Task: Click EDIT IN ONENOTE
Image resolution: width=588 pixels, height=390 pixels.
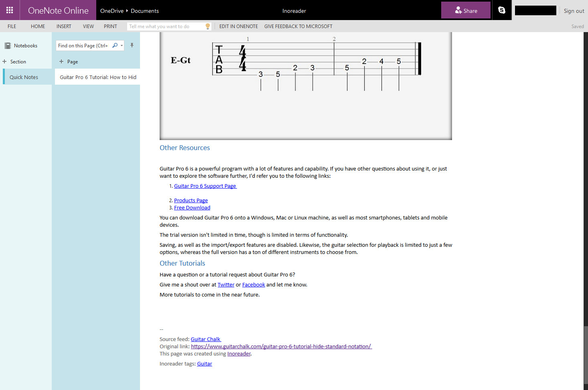Action: [239, 26]
